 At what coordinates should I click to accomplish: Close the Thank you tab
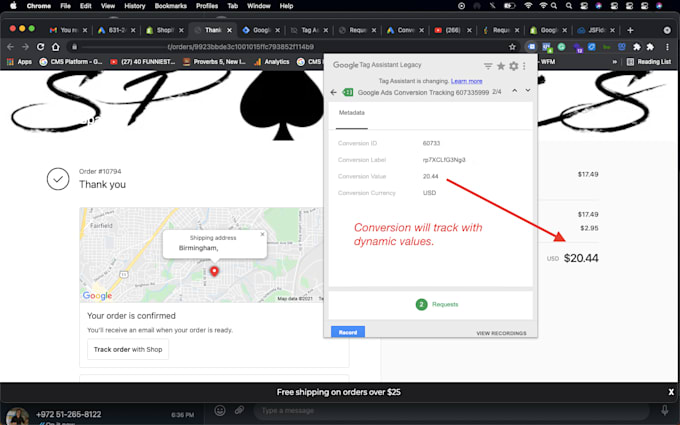coord(229,30)
